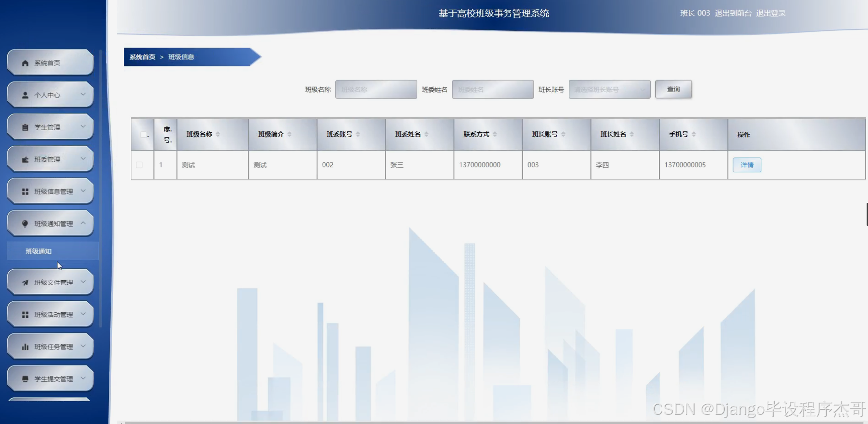Click the 班级名称 search input field
The image size is (868, 424).
376,89
